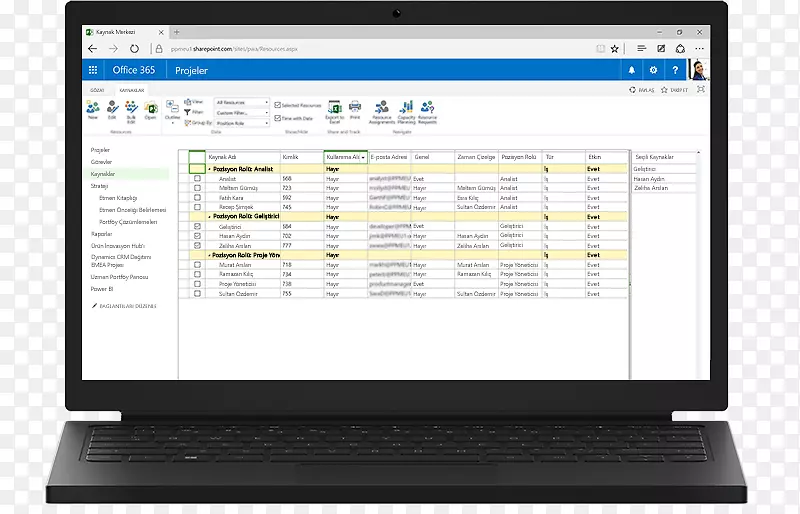
Task: Check the Fatih Kara row checkbox
Action: pos(197,198)
